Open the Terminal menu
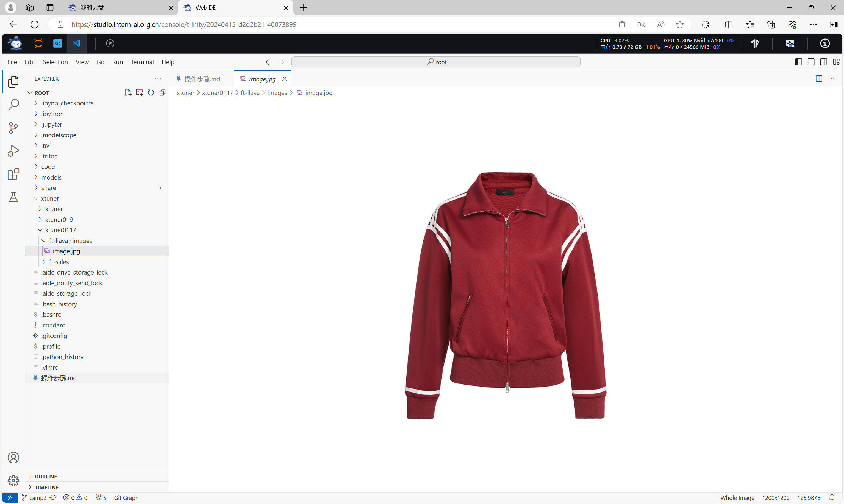Viewport: 844px width, 504px height. click(x=142, y=62)
